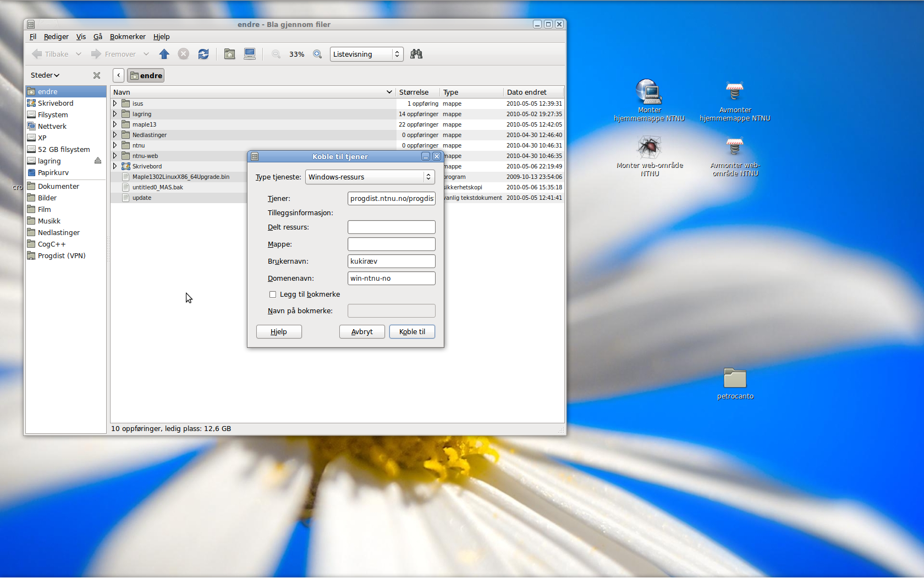Open the Gå menu
The width and height of the screenshot is (924, 578).
(98, 36)
